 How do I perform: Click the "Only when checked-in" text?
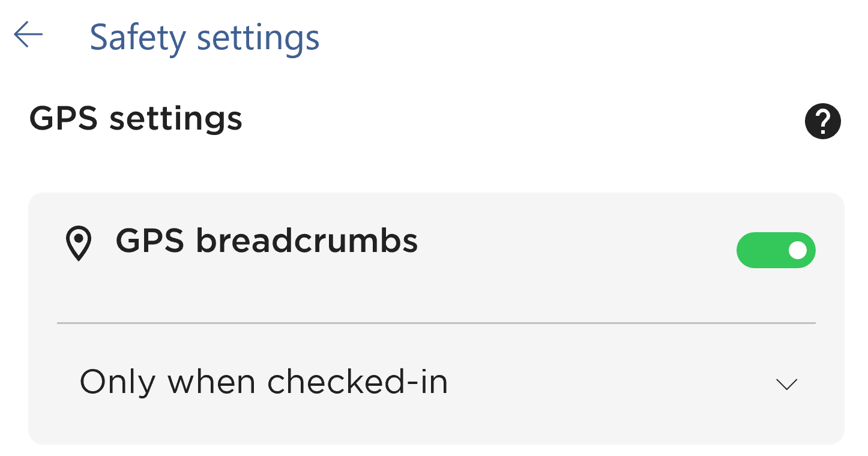[x=264, y=382]
